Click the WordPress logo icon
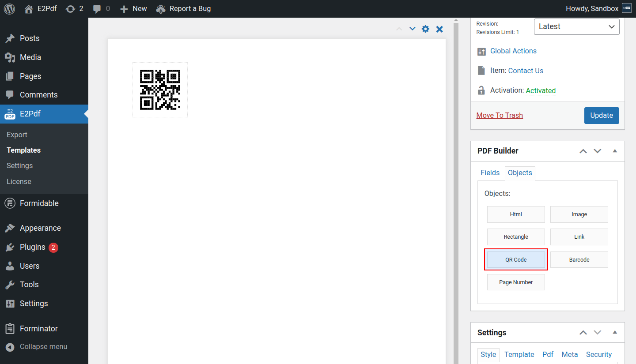The image size is (636, 364). click(x=9, y=9)
